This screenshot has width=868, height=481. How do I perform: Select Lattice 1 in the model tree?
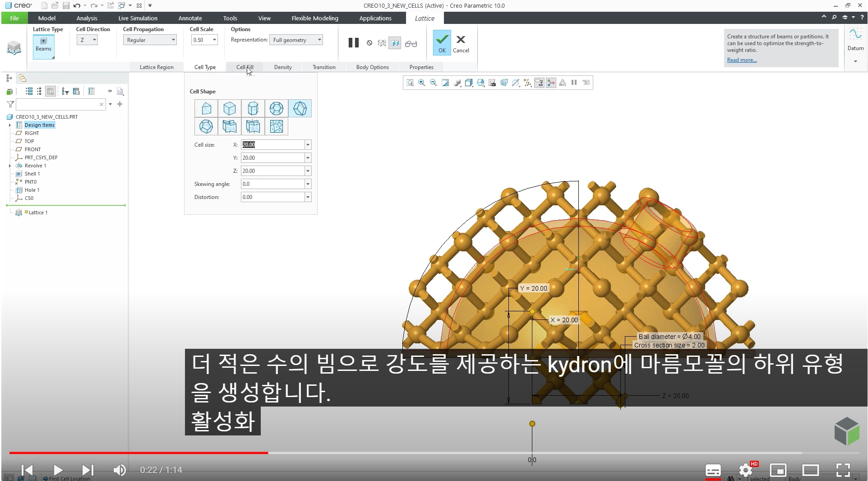pos(38,213)
